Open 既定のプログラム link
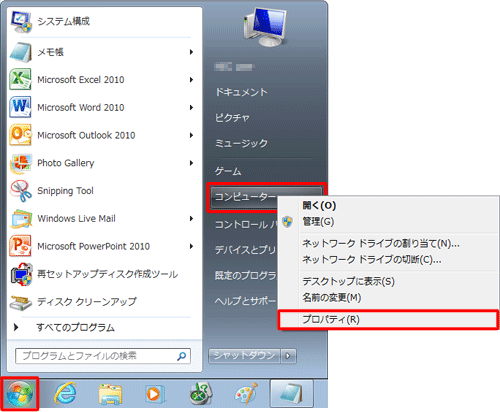This screenshot has height=412, width=500. click(246, 275)
